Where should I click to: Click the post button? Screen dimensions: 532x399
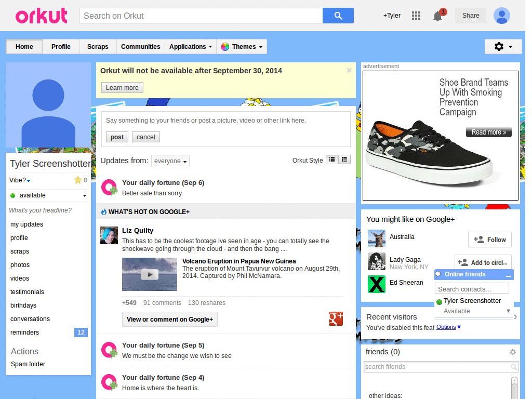pyautogui.click(x=117, y=137)
